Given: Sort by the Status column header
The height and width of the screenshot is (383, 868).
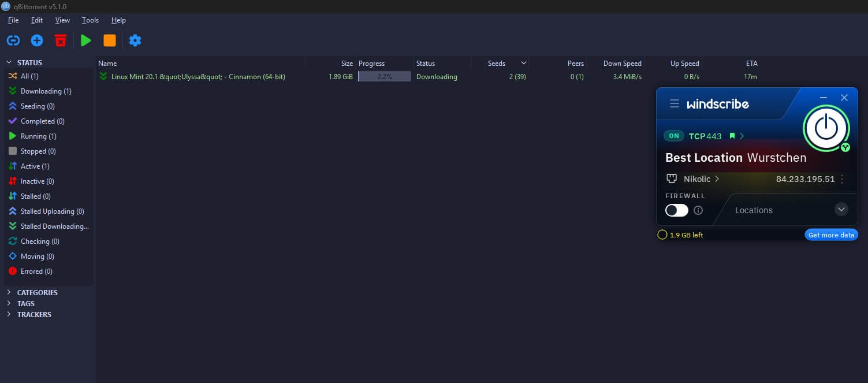Looking at the screenshot, I should pyautogui.click(x=426, y=64).
